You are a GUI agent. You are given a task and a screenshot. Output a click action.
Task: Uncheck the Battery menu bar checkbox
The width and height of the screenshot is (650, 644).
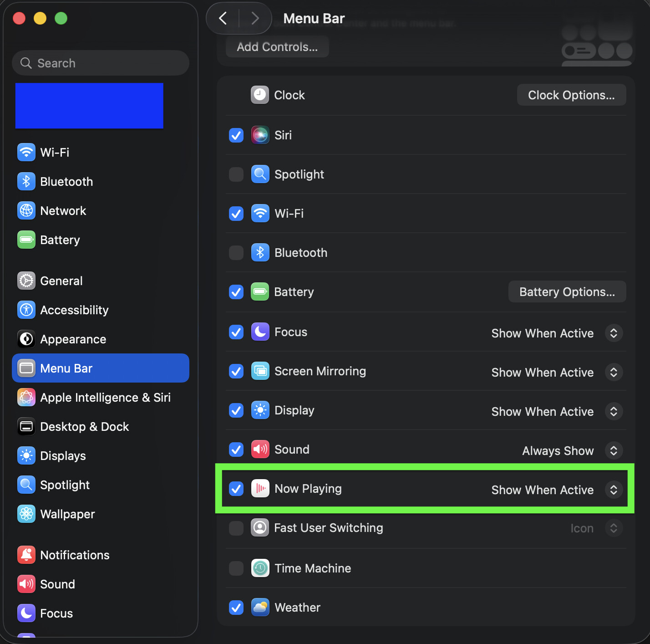(x=236, y=292)
